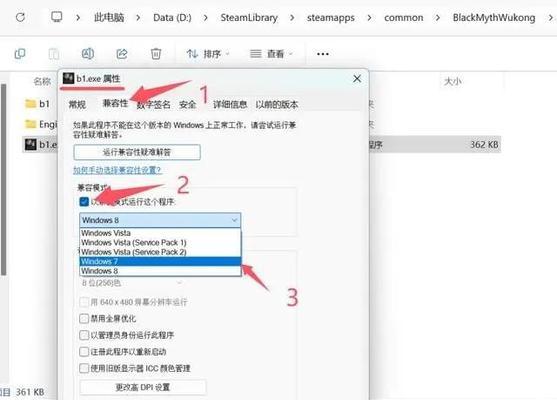
Task: Enable disable fullscreen optimizations checkbox
Action: click(x=84, y=318)
